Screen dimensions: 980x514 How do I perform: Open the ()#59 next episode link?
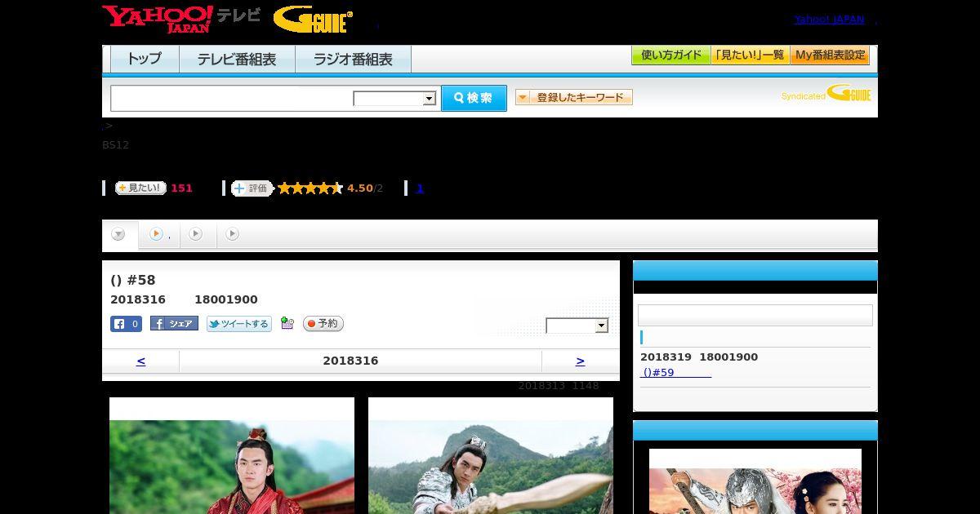[x=675, y=372]
